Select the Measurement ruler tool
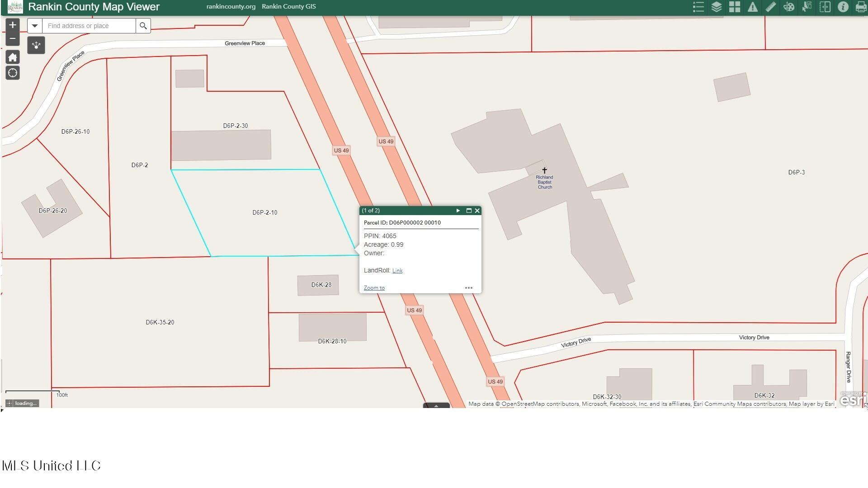The height and width of the screenshot is (488, 868). pyautogui.click(x=770, y=7)
